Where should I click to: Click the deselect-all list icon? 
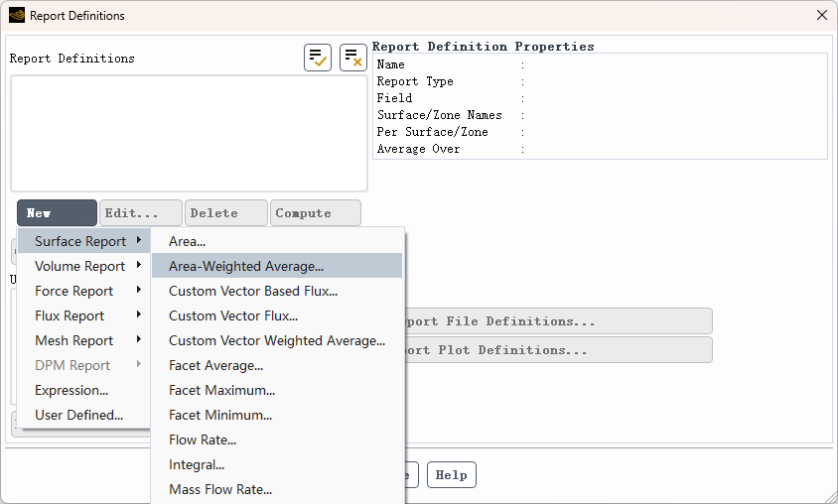point(353,58)
